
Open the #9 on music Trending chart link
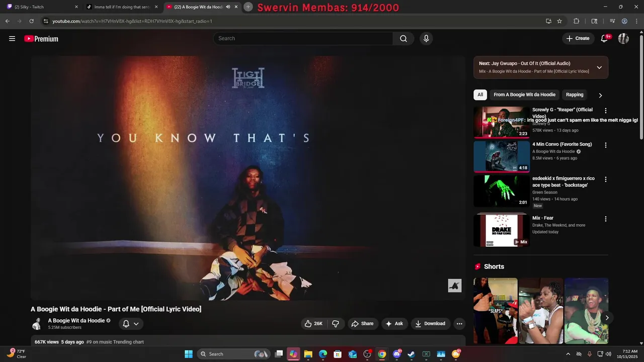[x=115, y=342]
